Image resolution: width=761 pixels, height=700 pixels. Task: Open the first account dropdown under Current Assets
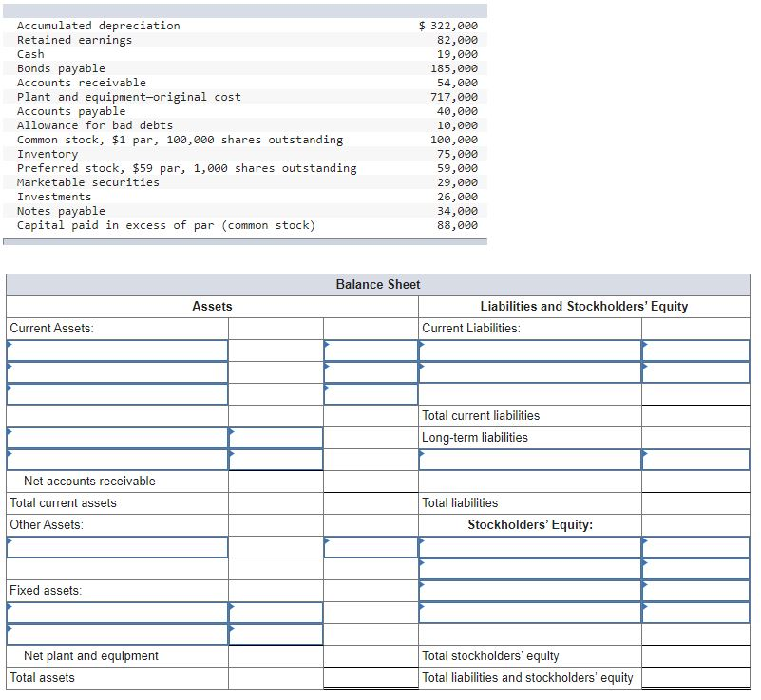click(x=117, y=350)
